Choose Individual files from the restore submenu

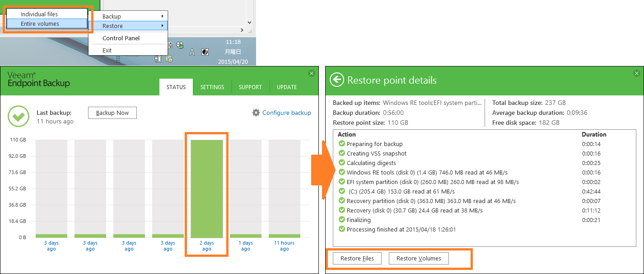pyautogui.click(x=47, y=14)
